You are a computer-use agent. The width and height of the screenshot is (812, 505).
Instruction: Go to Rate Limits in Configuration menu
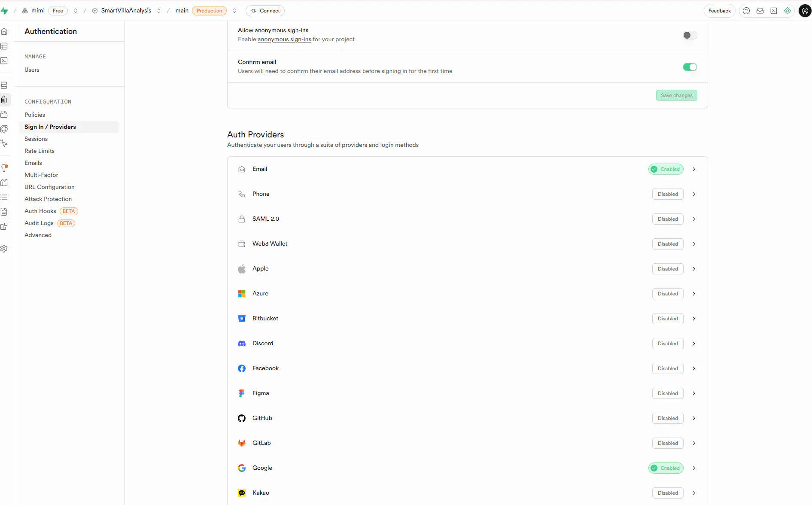click(x=40, y=151)
